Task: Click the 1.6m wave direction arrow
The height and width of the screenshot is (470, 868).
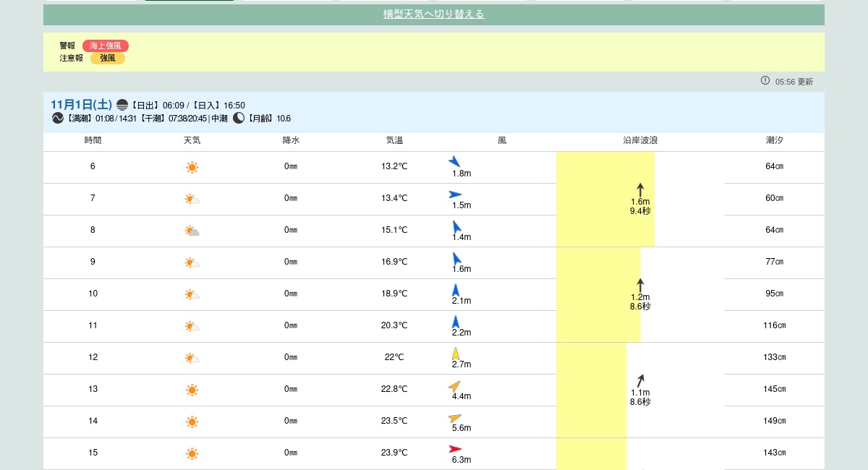Action: [x=640, y=189]
